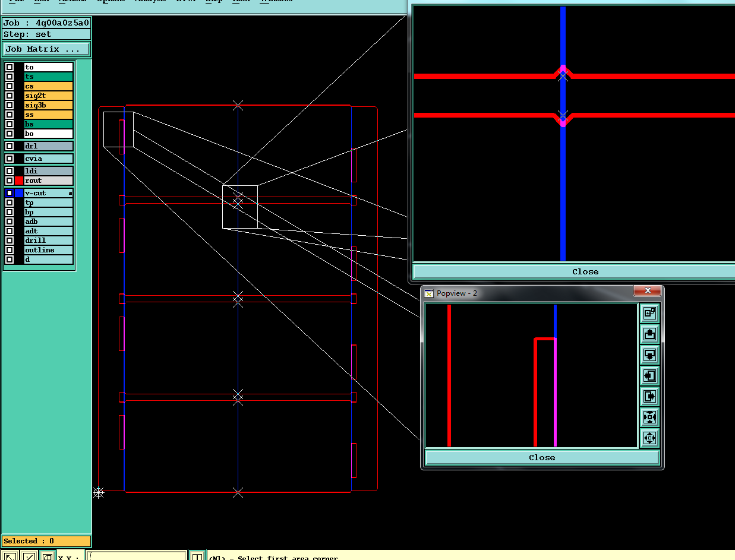The width and height of the screenshot is (735, 560).
Task: Select the outline layer name
Action: click(x=49, y=250)
